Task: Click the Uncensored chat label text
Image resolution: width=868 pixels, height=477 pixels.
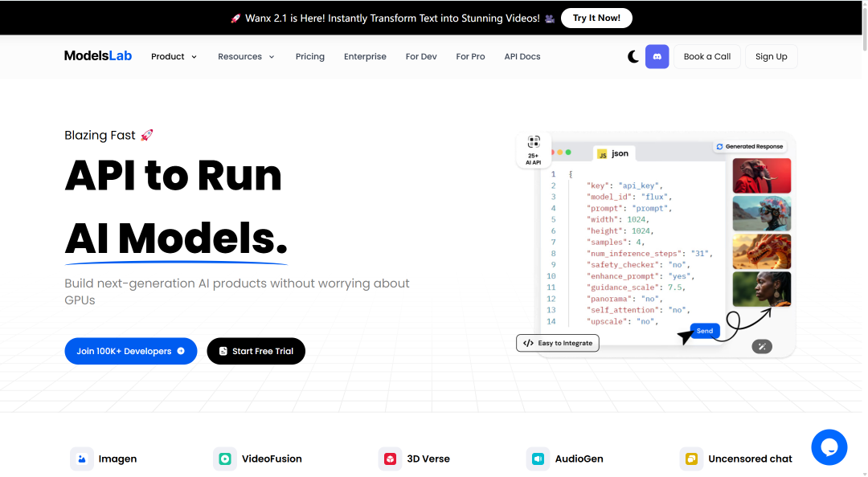Action: click(750, 459)
